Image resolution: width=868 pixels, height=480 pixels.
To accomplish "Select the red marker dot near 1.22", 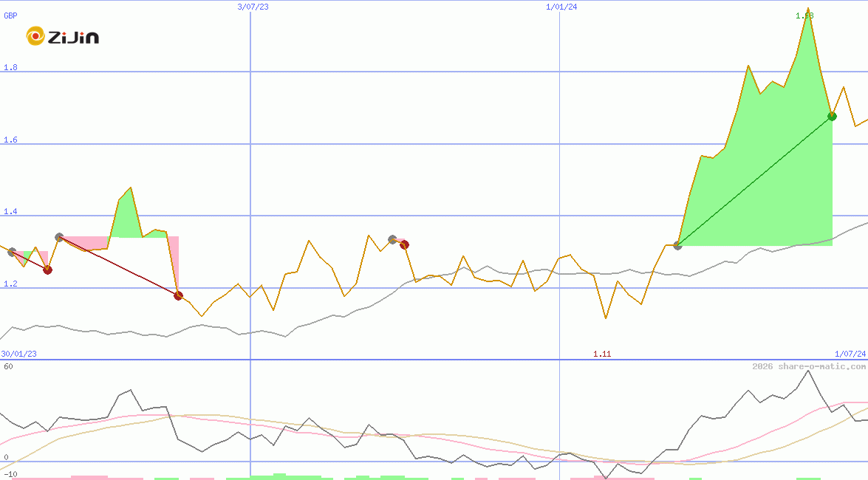I will pyautogui.click(x=47, y=270).
